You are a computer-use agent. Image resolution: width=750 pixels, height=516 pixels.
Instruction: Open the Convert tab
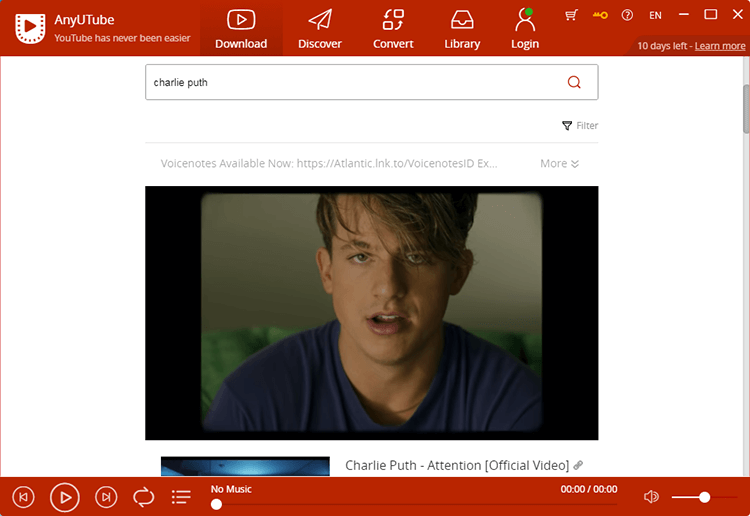point(393,29)
